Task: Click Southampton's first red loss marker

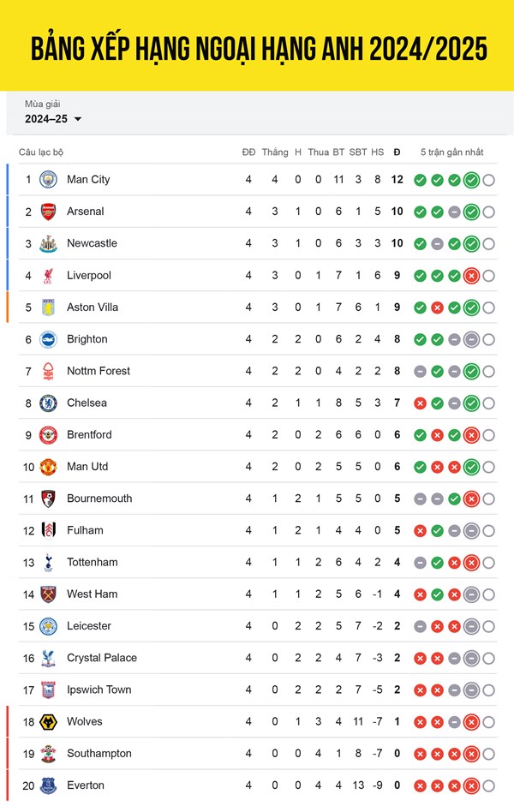Action: (421, 754)
